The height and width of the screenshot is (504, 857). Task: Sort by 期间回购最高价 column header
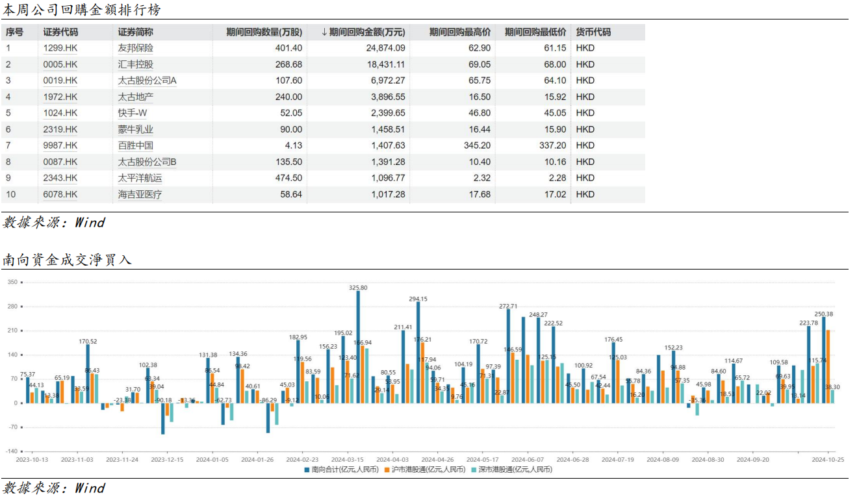pos(460,32)
